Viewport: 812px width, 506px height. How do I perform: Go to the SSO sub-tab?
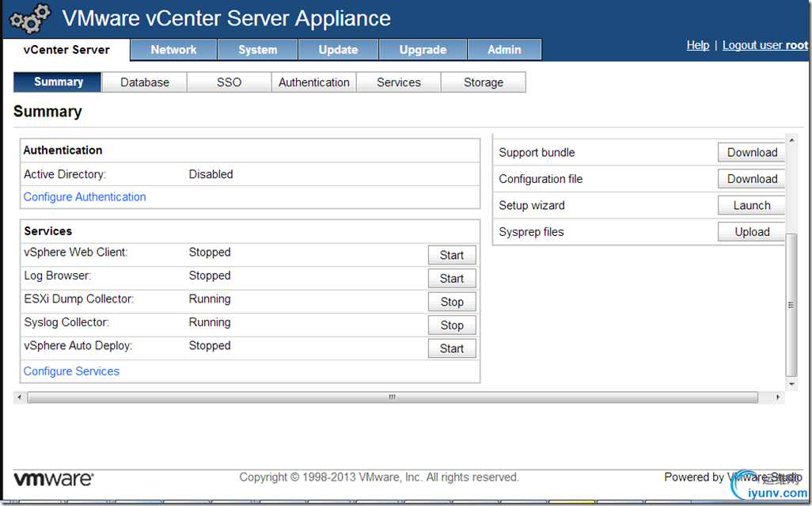coord(229,82)
